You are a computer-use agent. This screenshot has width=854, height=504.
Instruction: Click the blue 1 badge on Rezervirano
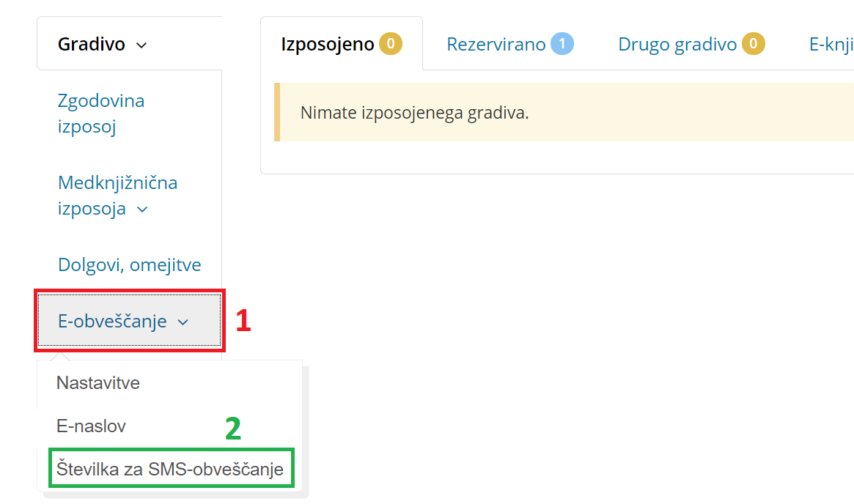coord(562,43)
